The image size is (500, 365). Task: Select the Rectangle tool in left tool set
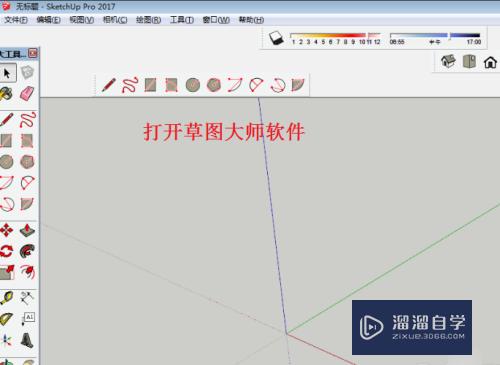6,141
